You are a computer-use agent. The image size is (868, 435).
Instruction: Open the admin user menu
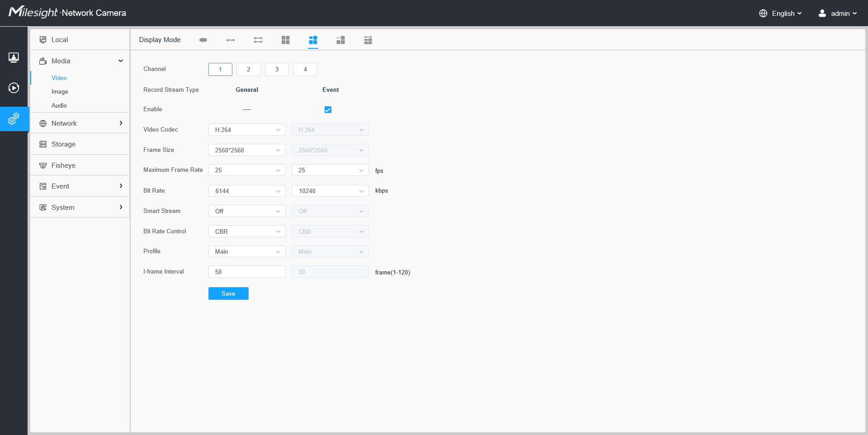click(x=837, y=13)
